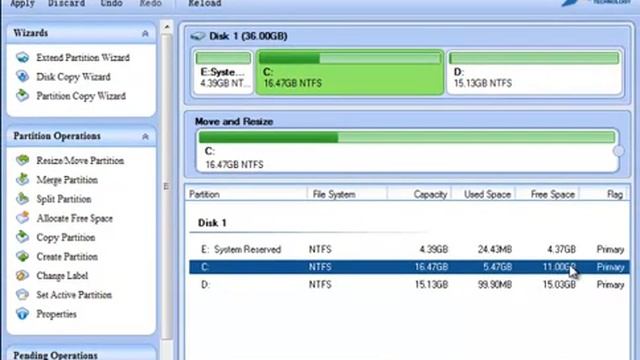Viewport: 640px width, 360px height.
Task: Select Create Partition text link
Action: coord(67,256)
